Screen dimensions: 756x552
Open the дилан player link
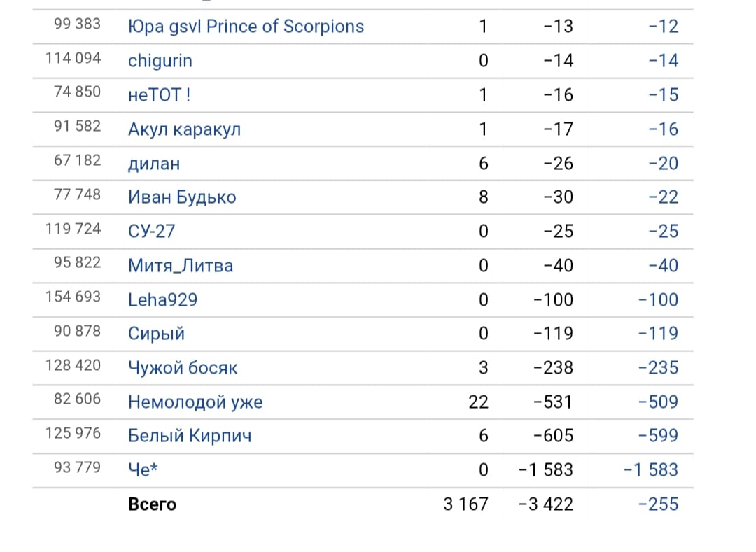154,164
